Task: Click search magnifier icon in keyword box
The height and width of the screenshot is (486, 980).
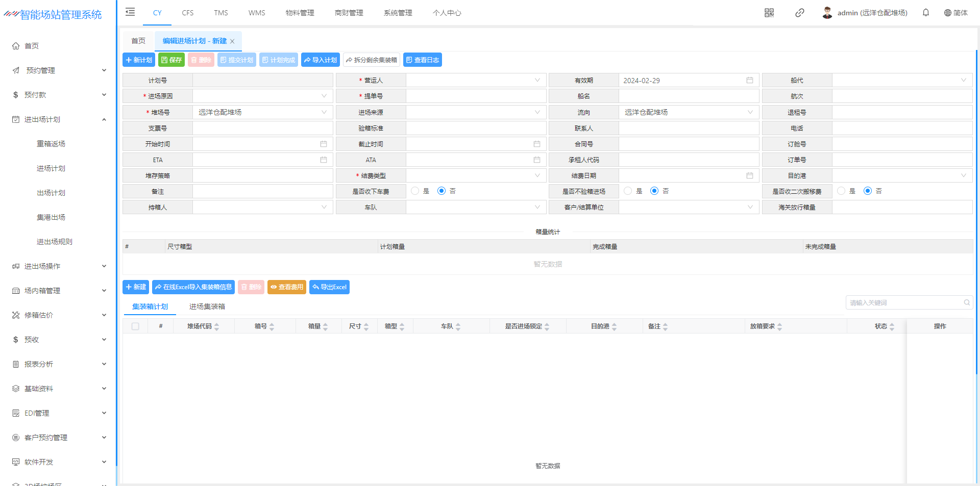Action: pyautogui.click(x=966, y=303)
